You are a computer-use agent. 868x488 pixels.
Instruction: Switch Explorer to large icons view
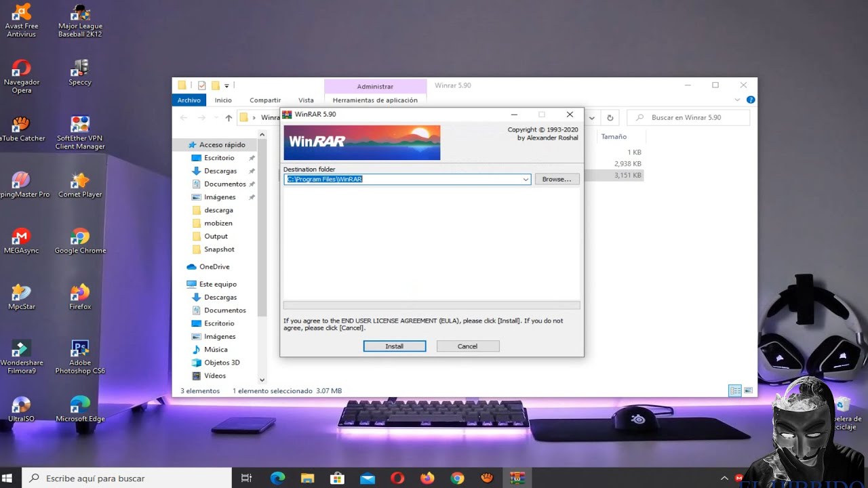[748, 391]
